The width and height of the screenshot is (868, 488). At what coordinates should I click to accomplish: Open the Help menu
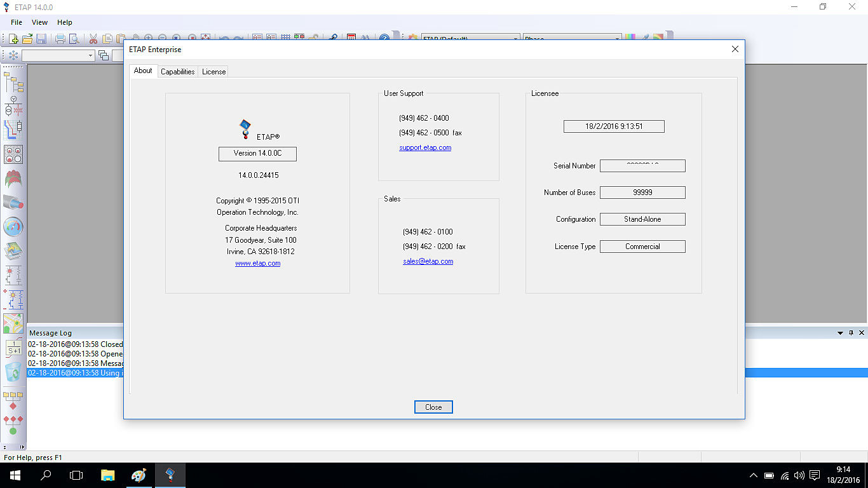point(65,22)
